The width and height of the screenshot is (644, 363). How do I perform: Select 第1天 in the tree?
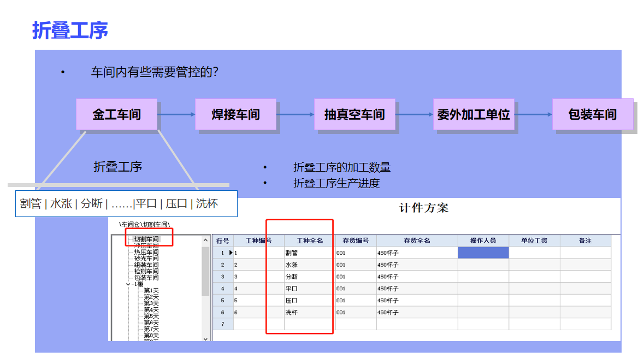[151, 291]
